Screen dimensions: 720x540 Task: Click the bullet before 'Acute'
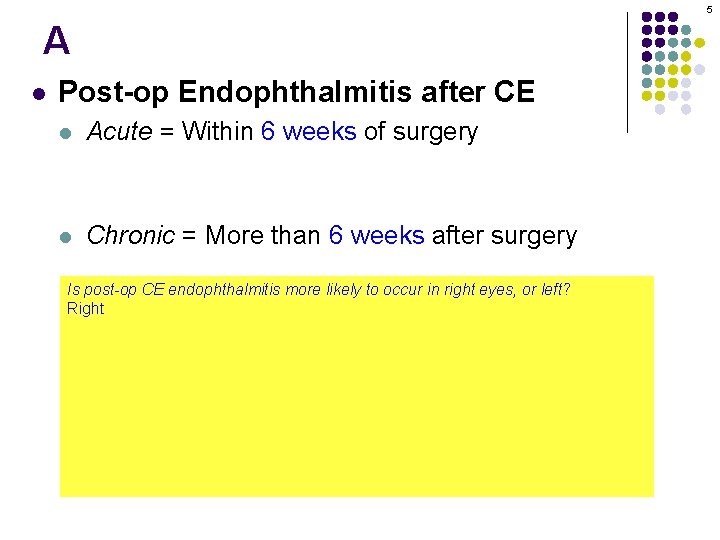click(x=66, y=132)
